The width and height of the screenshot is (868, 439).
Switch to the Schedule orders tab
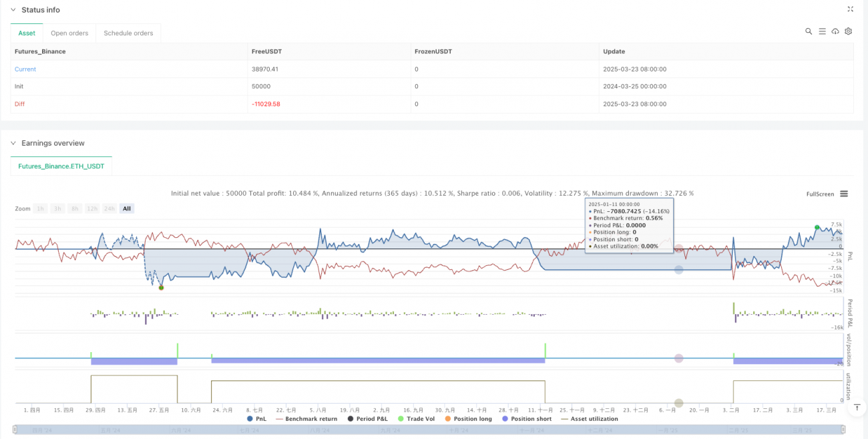[x=128, y=33]
